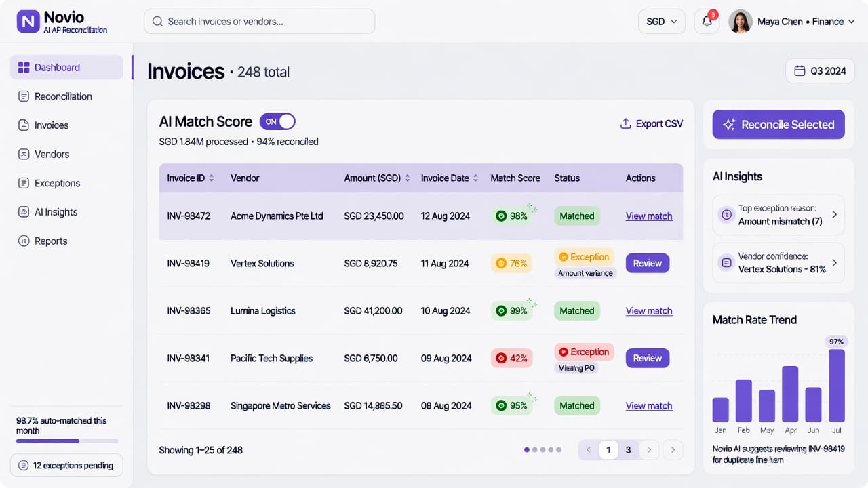Open the Reconciliation menu item
Image resolution: width=868 pixels, height=488 pixels.
(x=66, y=96)
